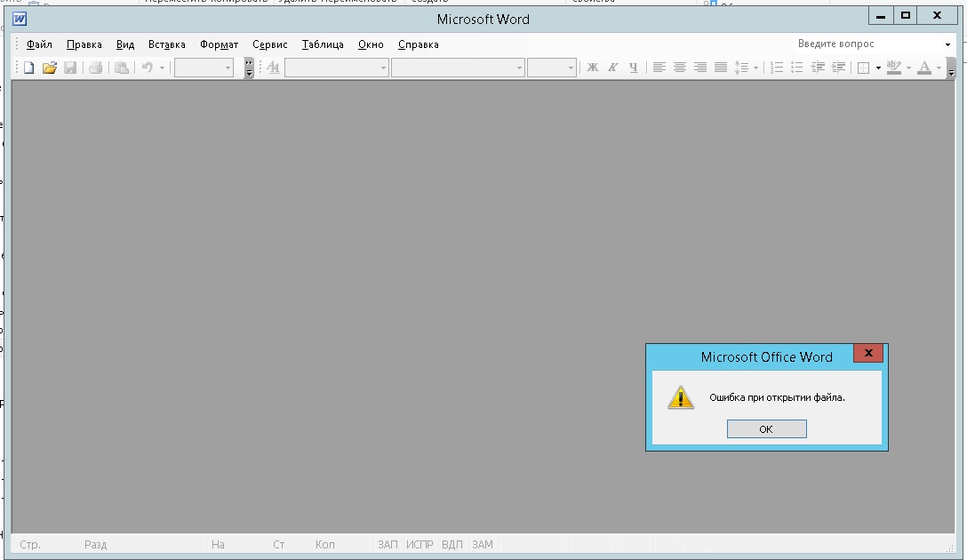The image size is (967, 560).
Task: Click the Введите вопрос help field
Action: (x=867, y=44)
